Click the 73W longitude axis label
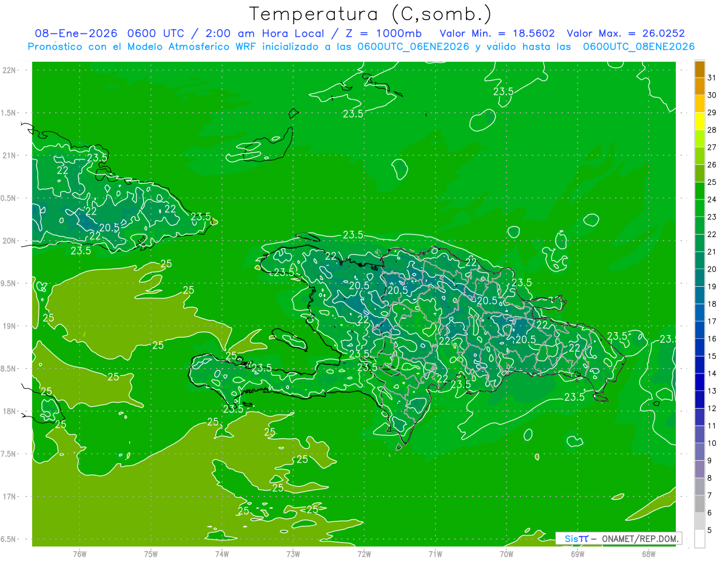 [x=293, y=554]
